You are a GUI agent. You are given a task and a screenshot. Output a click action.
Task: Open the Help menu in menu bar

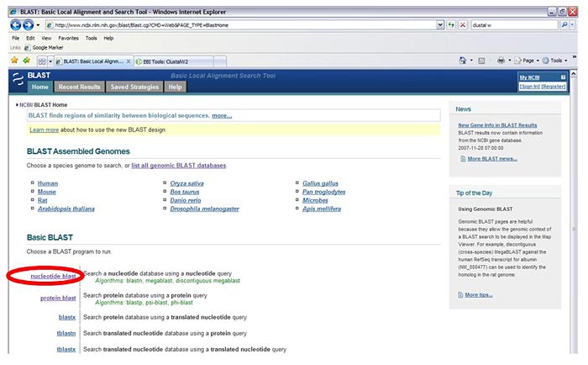click(108, 38)
